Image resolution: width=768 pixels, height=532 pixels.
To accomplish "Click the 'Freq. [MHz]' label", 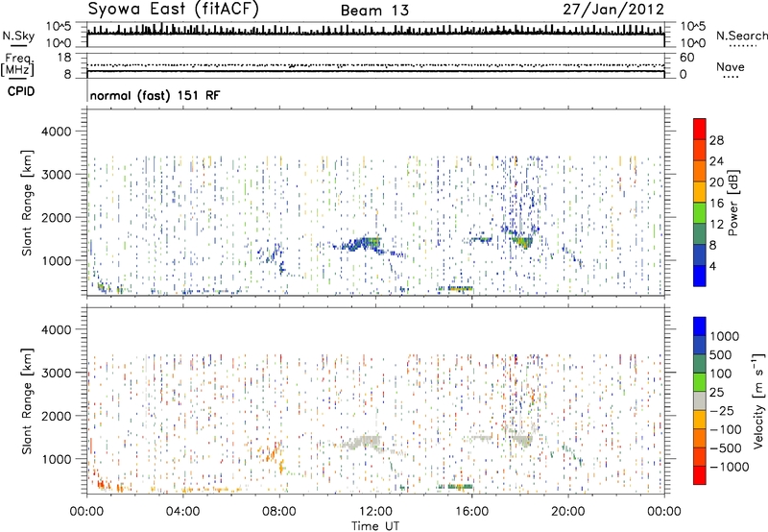I will tap(17, 64).
